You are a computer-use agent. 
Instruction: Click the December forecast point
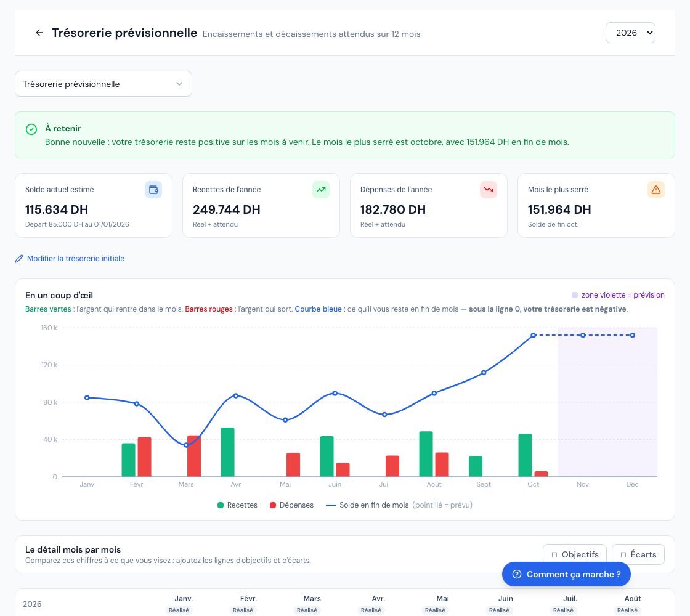click(x=632, y=335)
